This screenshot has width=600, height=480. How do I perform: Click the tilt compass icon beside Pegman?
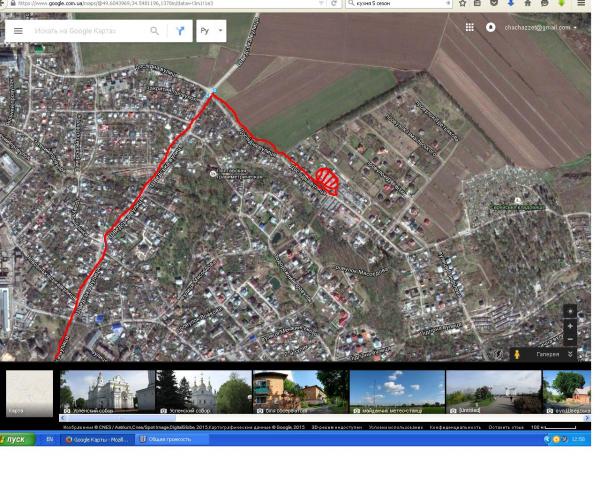499,354
